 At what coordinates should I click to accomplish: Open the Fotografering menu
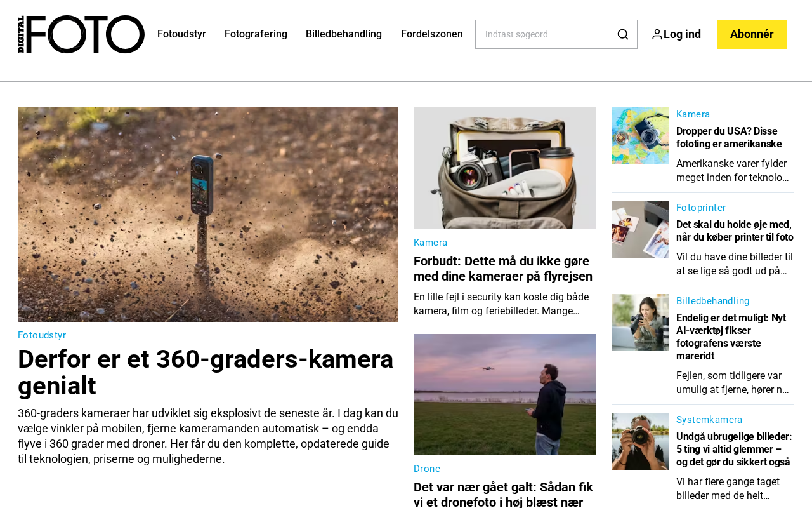tap(256, 34)
